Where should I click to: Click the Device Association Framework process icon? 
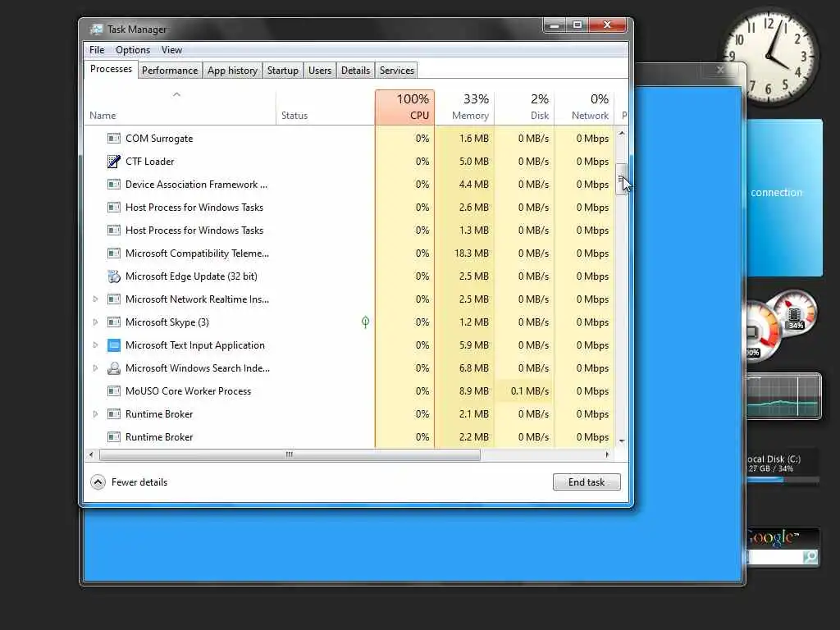point(113,185)
